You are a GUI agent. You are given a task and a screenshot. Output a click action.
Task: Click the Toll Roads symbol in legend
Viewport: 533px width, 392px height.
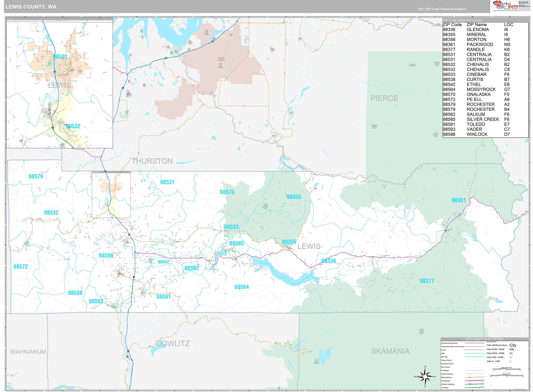pos(475,387)
